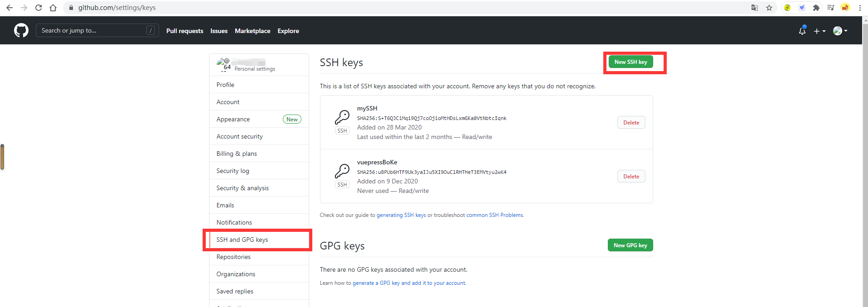The height and width of the screenshot is (307, 868).
Task: Delete the mySSH key
Action: pyautogui.click(x=631, y=122)
